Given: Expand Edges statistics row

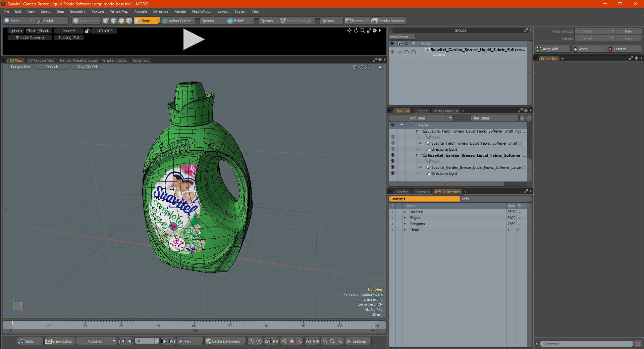Looking at the screenshot, I should (x=405, y=218).
